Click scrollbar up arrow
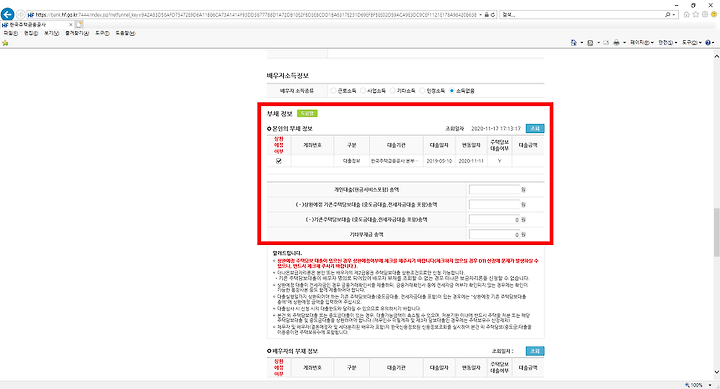This screenshot has width=720, height=389. click(x=716, y=56)
